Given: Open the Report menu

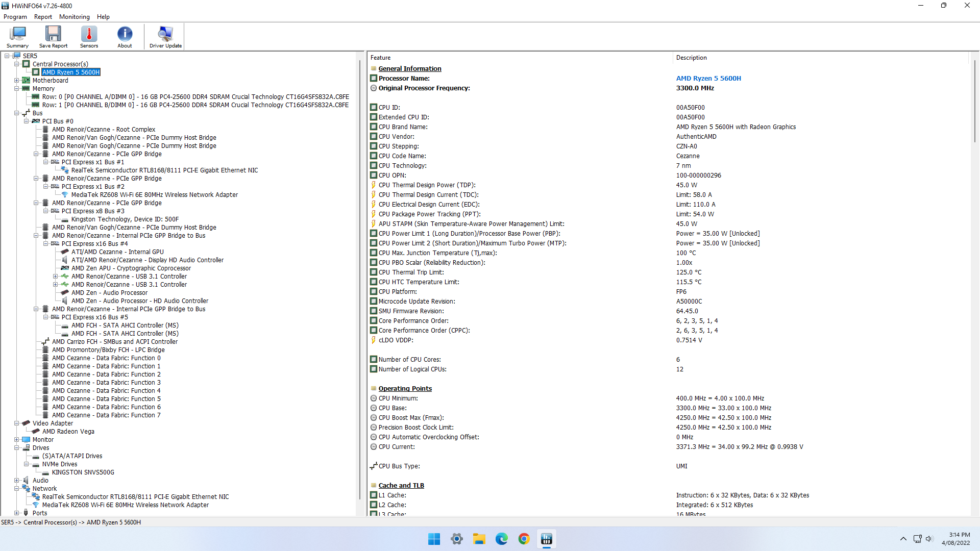Looking at the screenshot, I should (x=43, y=17).
